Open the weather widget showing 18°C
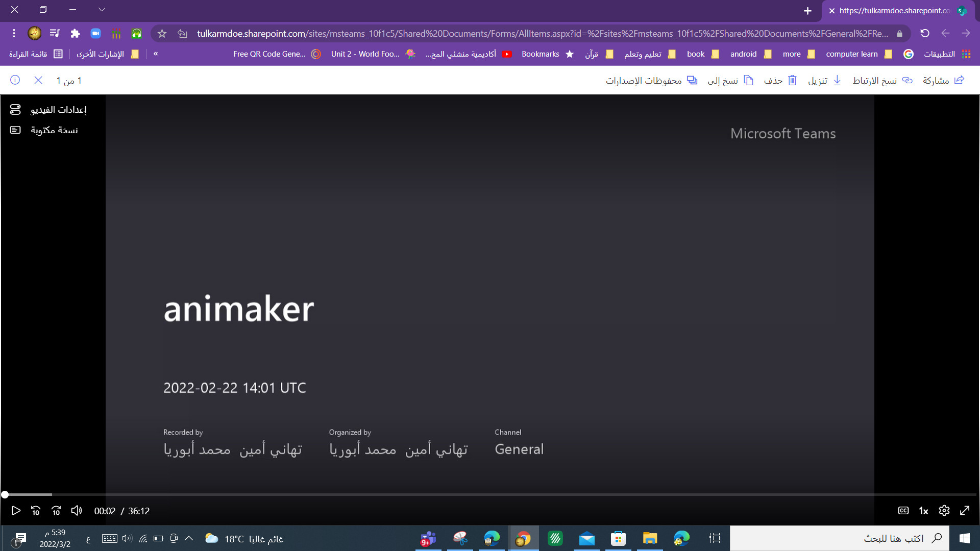The width and height of the screenshot is (980, 551). 244,539
